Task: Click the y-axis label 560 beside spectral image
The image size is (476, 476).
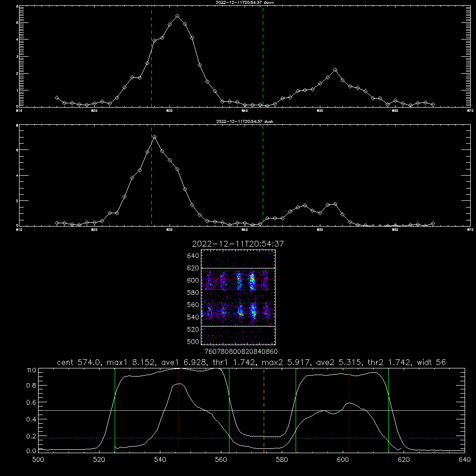Action: pos(193,305)
